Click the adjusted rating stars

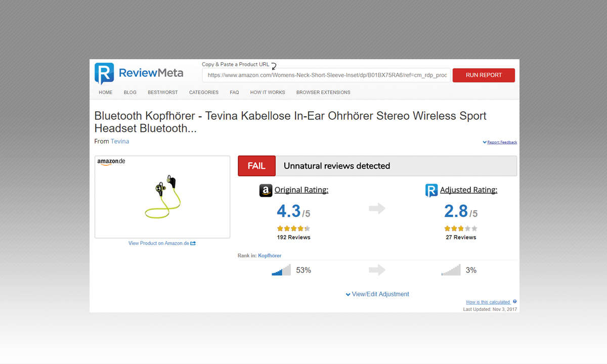[461, 229]
